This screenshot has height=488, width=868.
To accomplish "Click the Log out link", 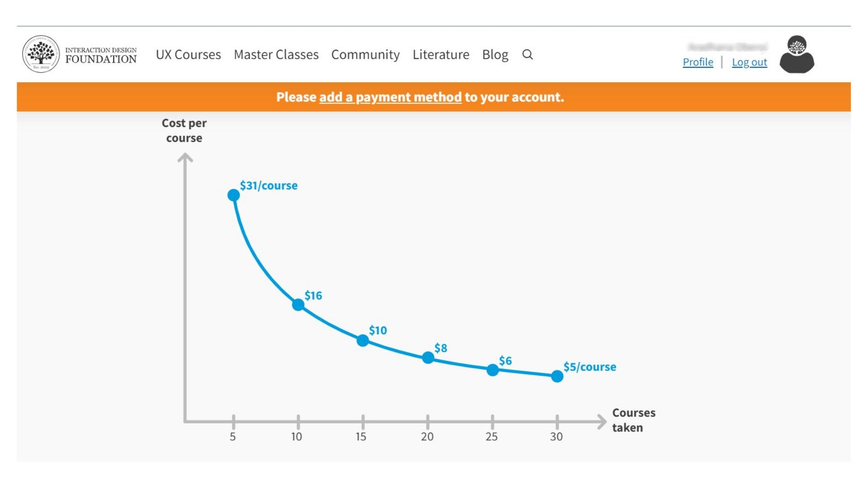I will (749, 62).
